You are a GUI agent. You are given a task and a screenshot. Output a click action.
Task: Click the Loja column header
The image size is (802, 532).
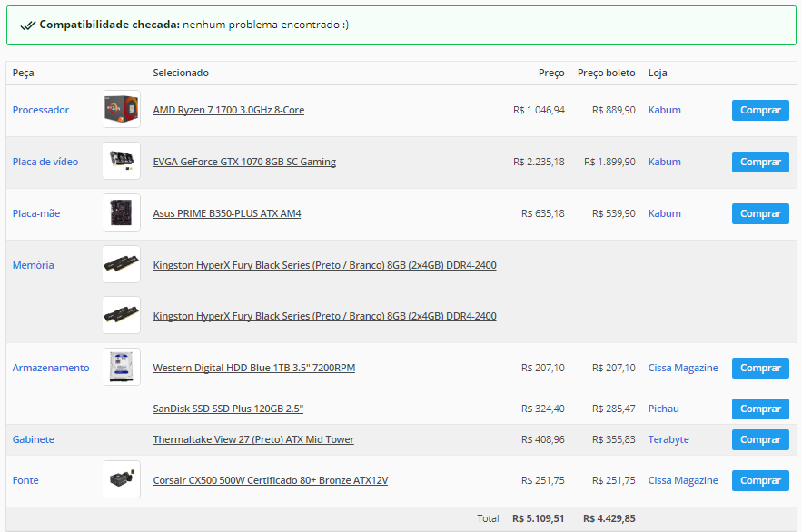coord(658,73)
